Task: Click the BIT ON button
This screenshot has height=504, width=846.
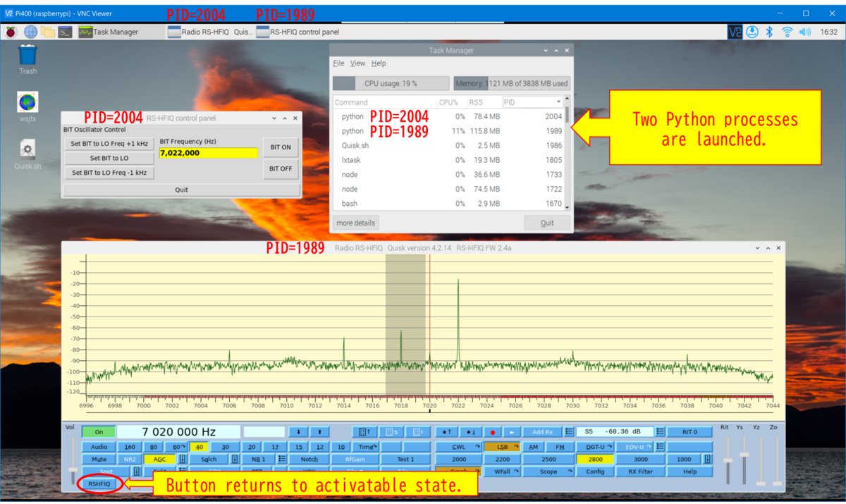Action: point(281,147)
